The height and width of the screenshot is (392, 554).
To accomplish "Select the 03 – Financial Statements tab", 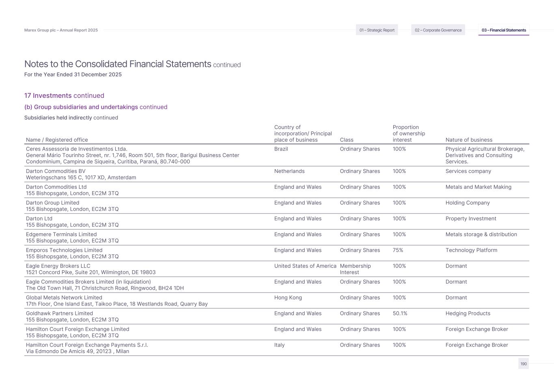I will point(504,30).
